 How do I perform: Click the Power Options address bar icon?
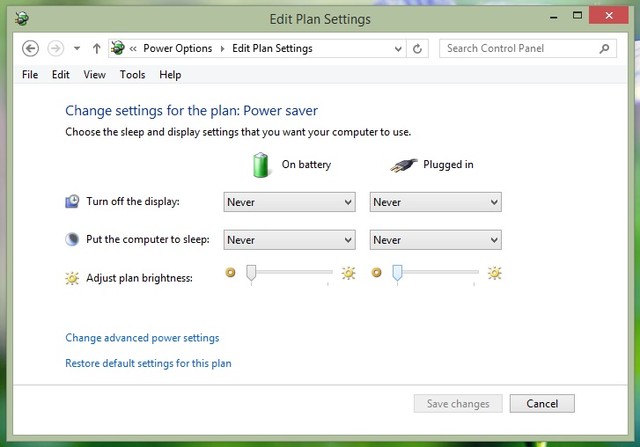click(118, 48)
